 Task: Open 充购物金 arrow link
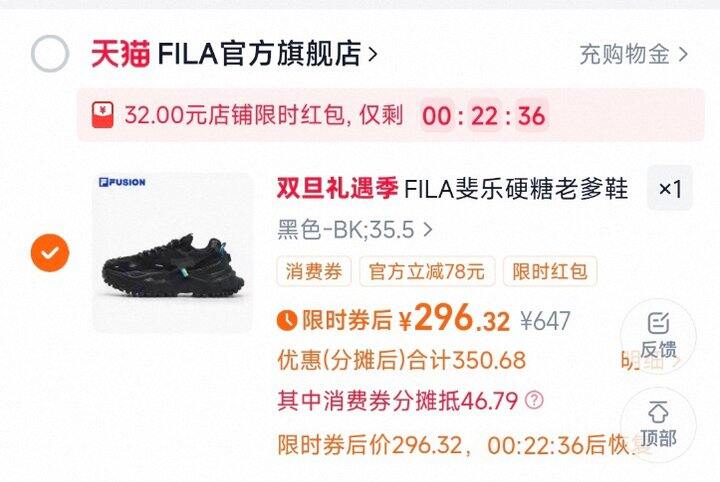(683, 55)
